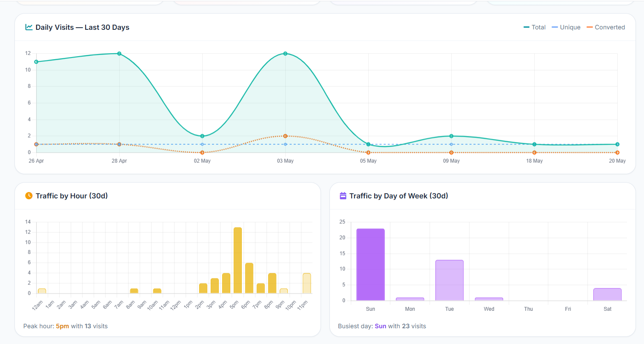Click the '28 Apr' x-axis label
This screenshot has width=644, height=344.
click(119, 161)
